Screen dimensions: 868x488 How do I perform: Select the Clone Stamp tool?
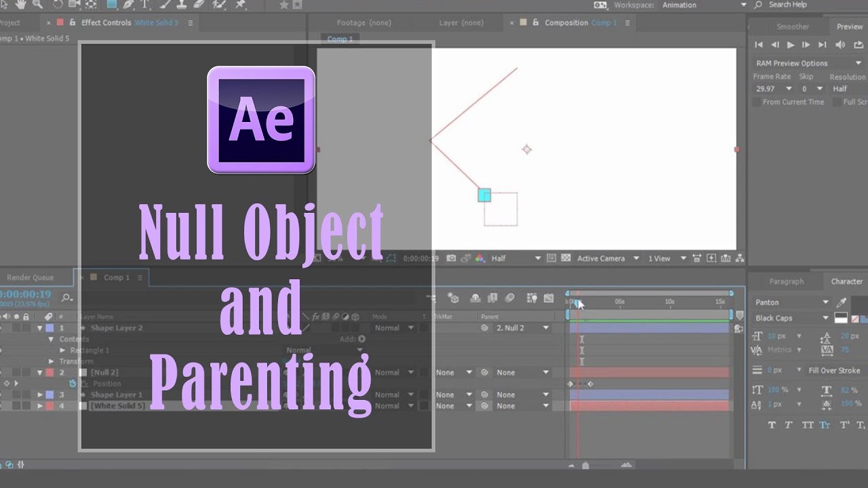tap(182, 4)
